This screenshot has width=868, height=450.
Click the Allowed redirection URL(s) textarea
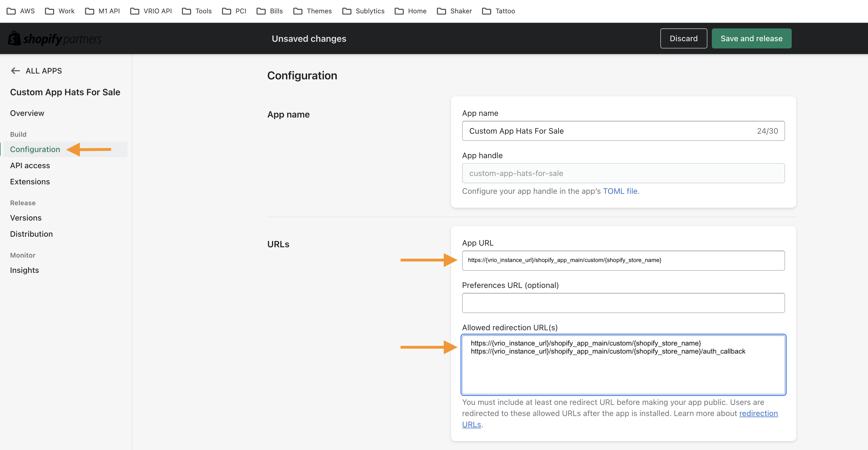pos(623,365)
